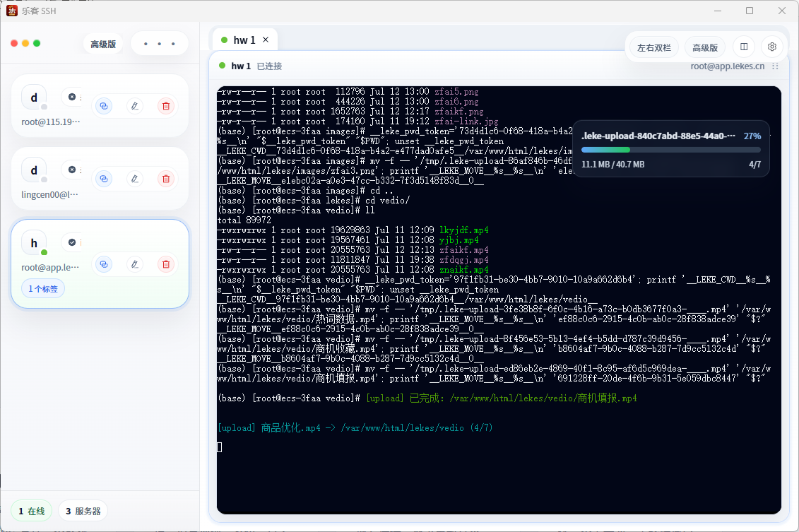Viewport: 799px width, 532px height.
Task: Click the 左右双栏 layout button
Action: (x=653, y=47)
